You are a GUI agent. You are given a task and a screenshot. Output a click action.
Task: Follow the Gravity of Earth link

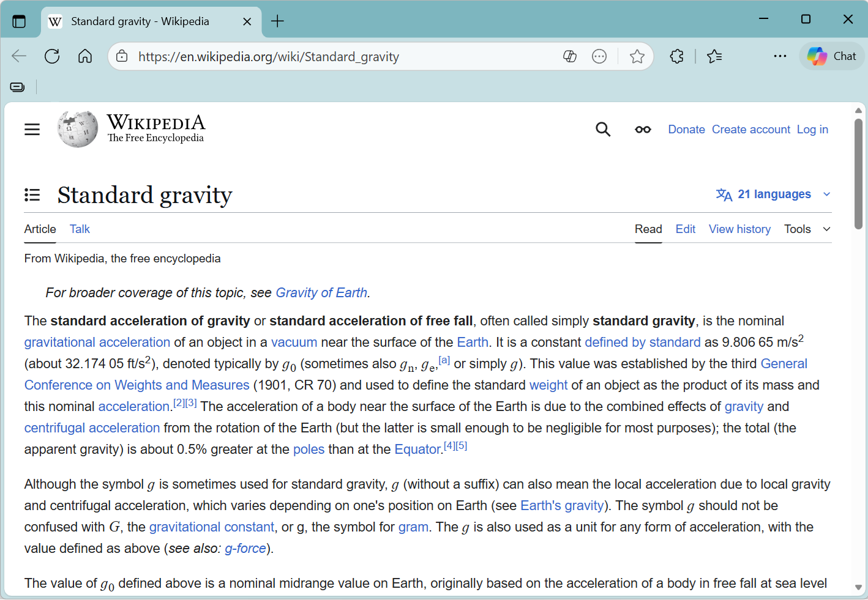[321, 293]
